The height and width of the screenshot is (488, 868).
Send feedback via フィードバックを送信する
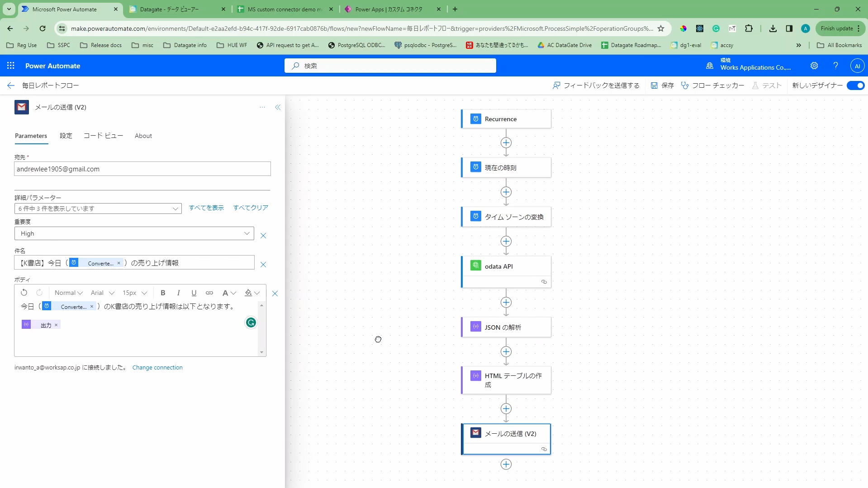[596, 85]
